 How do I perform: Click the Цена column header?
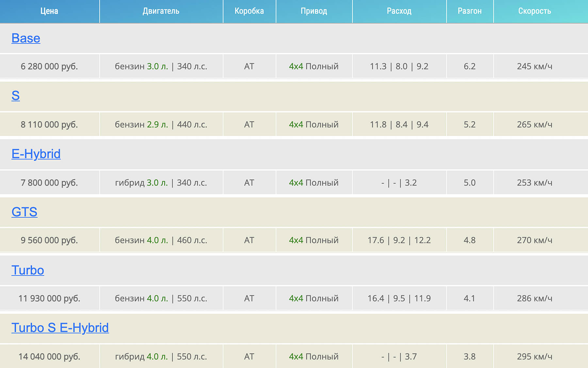point(49,11)
